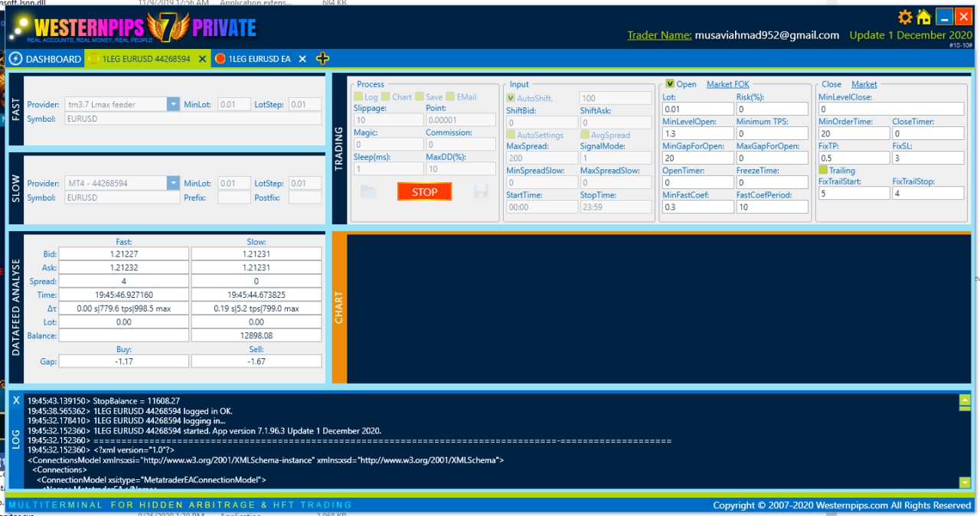This screenshot has width=980, height=516.
Task: Click the orange STOP button
Action: point(424,191)
